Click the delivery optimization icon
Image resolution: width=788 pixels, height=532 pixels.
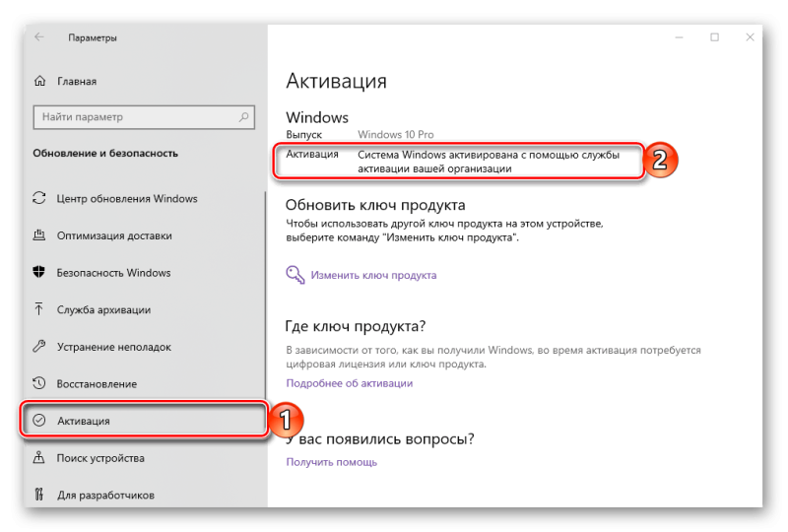pos(39,235)
